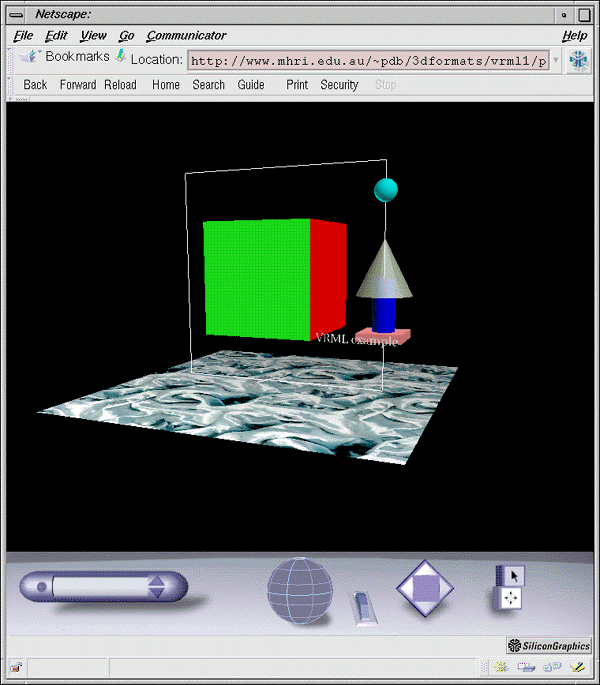Viewport: 600px width, 685px height.
Task: Open the Communicator menu
Action: 186,36
